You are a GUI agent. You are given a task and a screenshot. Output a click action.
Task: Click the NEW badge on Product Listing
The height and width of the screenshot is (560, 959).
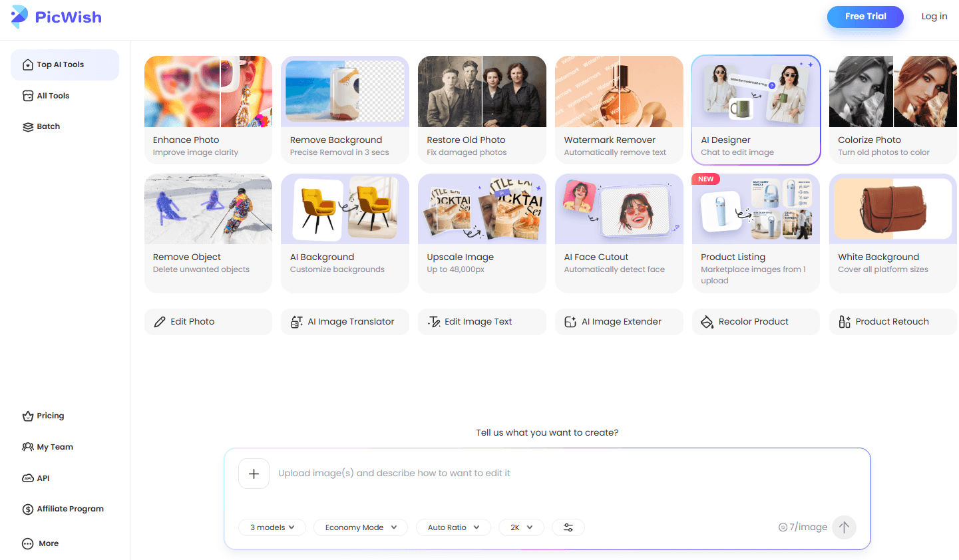706,179
